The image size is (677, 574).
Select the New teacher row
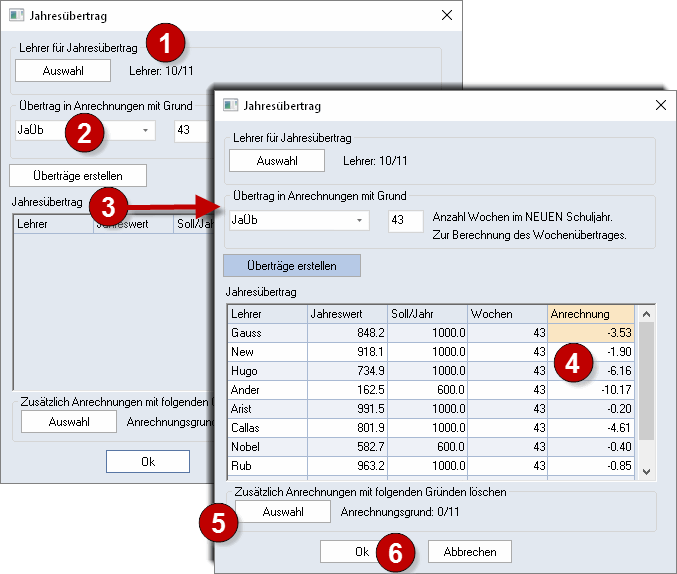point(431,352)
